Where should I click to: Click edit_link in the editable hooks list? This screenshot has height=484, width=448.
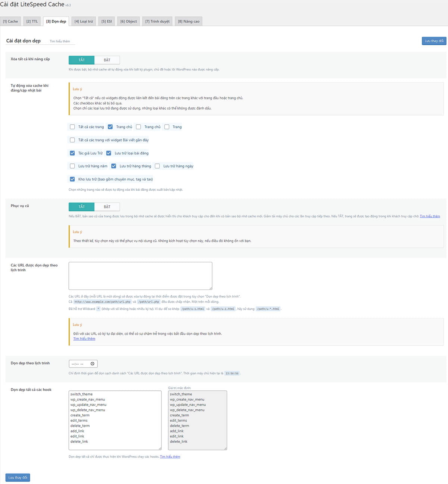pyautogui.click(x=77, y=436)
